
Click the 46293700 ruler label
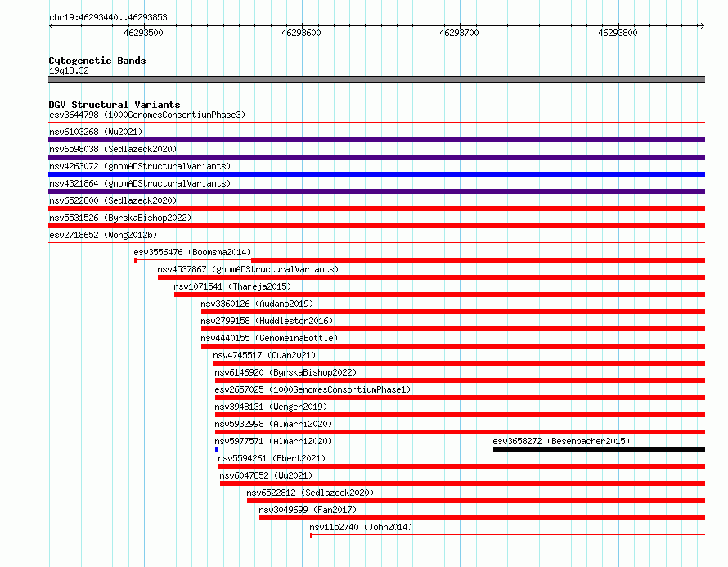[459, 33]
